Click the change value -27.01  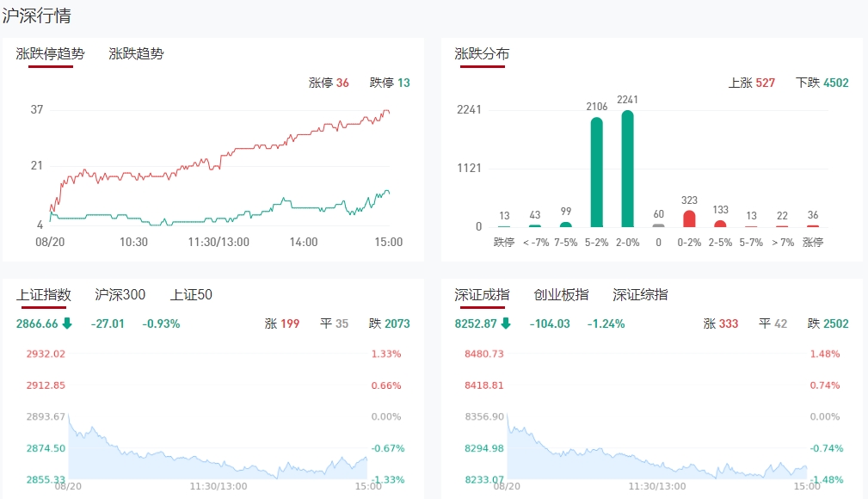[x=108, y=323]
